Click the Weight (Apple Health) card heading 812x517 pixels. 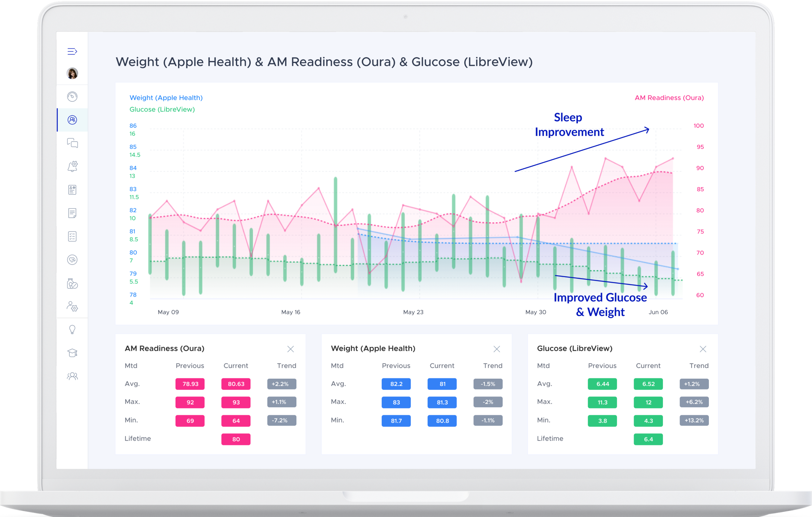tap(373, 348)
